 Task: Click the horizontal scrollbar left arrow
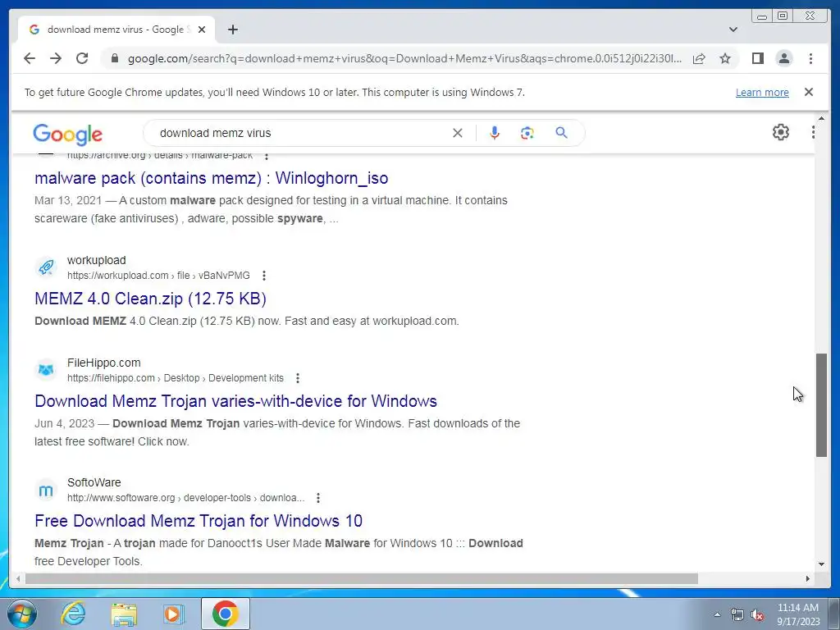(x=18, y=578)
